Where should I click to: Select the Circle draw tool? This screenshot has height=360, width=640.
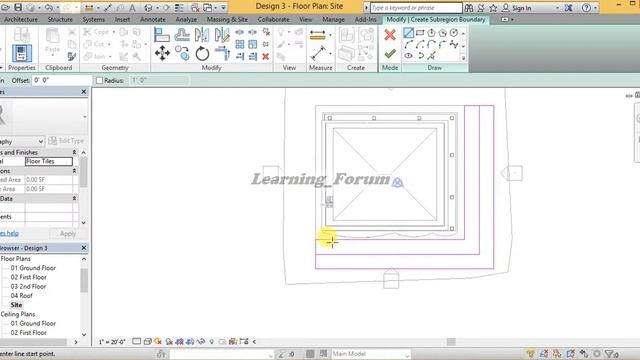[x=454, y=33]
